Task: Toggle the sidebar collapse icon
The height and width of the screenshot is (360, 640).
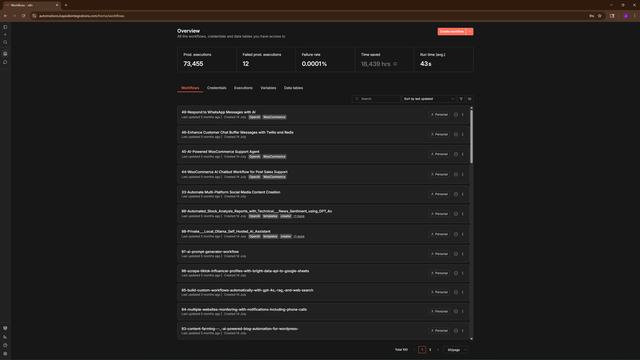Action: click(x=5, y=27)
